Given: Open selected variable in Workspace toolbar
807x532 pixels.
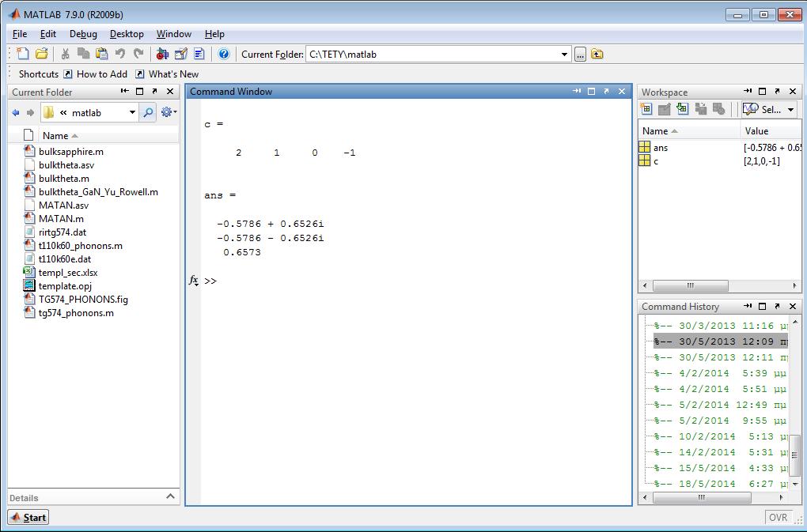Looking at the screenshot, I should point(665,109).
